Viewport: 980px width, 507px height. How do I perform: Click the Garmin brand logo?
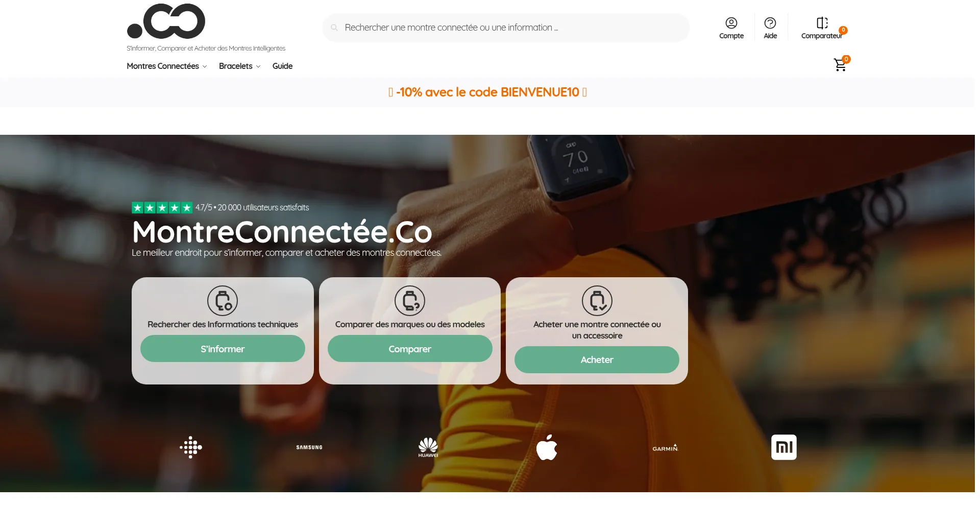click(x=665, y=448)
